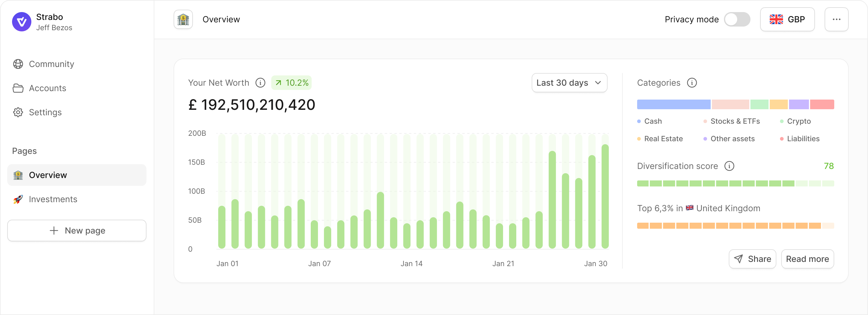
Task: Open the Accounts folder icon
Action: [18, 88]
